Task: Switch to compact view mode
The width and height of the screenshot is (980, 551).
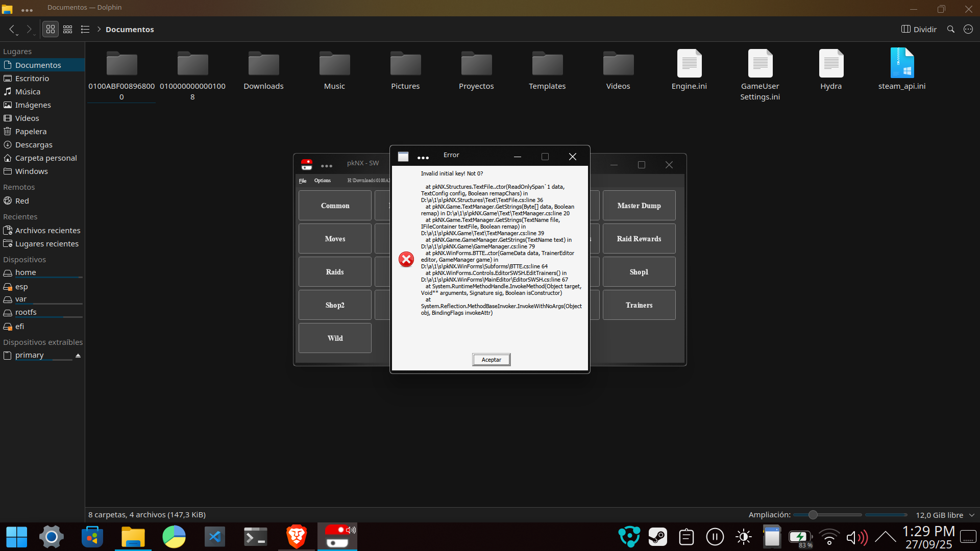Action: (x=67, y=30)
